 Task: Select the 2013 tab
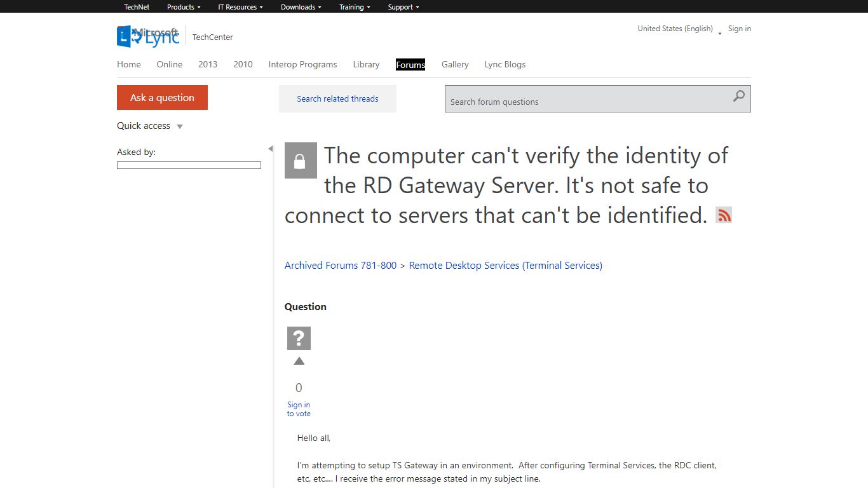click(208, 64)
